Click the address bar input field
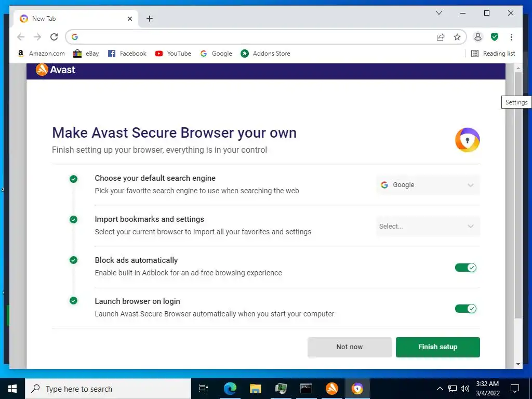Screen dimensions: 532x399 (256, 37)
